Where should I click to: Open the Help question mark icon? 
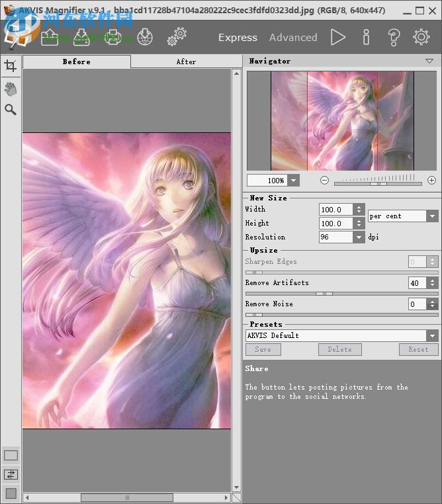pos(394,37)
